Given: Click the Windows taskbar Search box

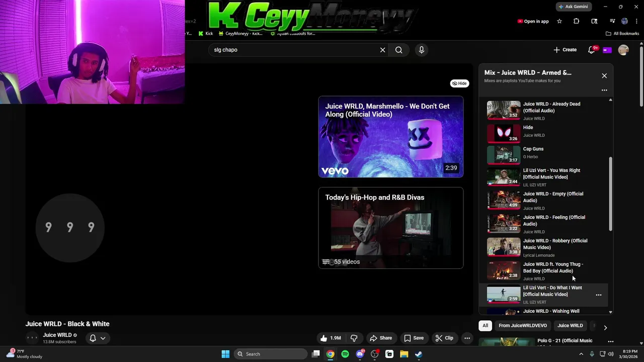Looking at the screenshot, I should coord(272,354).
